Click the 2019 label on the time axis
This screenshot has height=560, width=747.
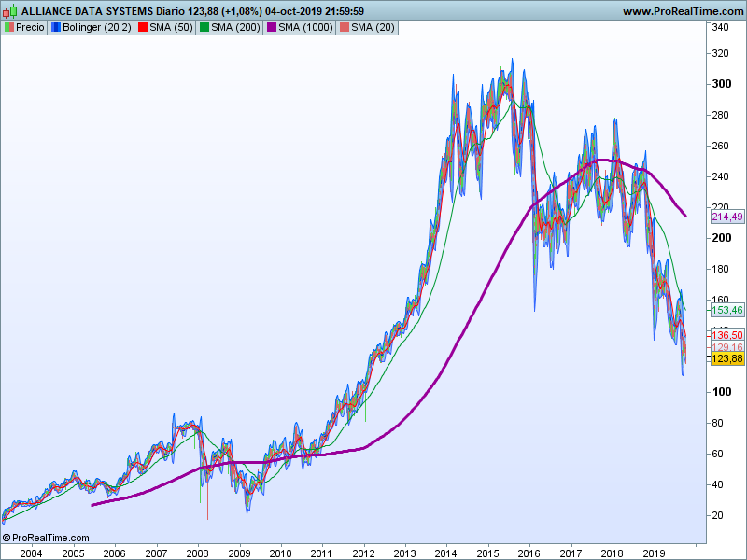pyautogui.click(x=654, y=553)
